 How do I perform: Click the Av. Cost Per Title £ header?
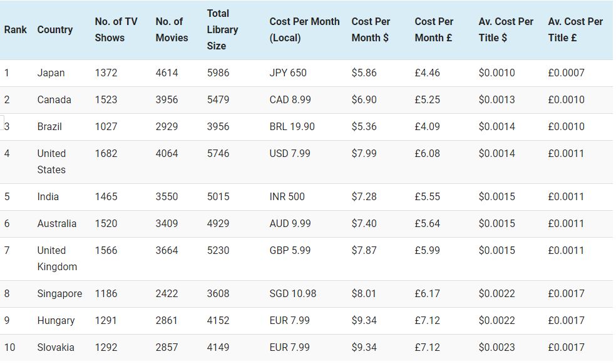575,29
